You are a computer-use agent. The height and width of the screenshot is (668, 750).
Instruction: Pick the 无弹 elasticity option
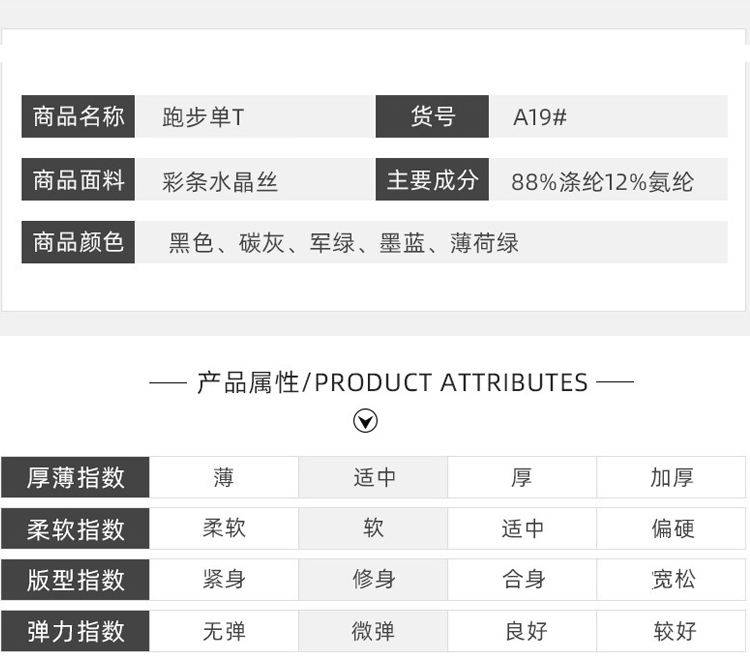(x=224, y=631)
